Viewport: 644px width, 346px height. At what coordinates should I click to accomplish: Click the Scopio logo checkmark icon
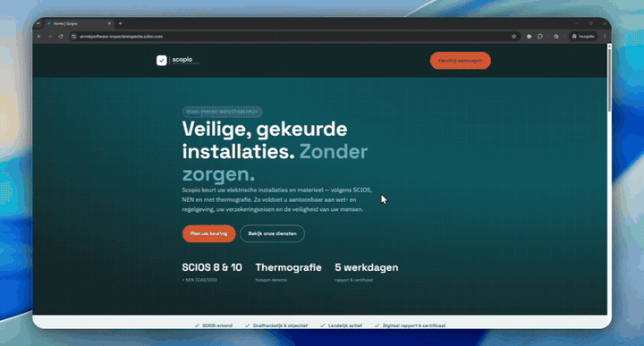click(161, 60)
